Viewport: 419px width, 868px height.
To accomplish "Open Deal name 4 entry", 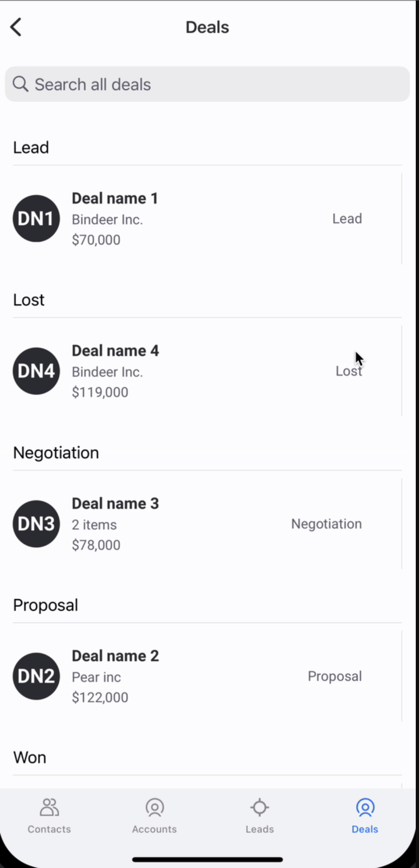I will 115,351.
